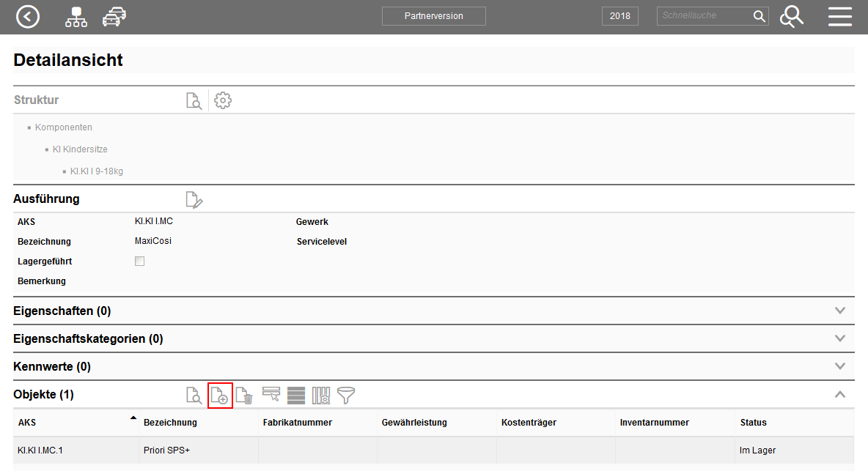Viewport: 868px width, 471px height.
Task: Toggle the Lagergeführt checkbox
Action: (139, 260)
